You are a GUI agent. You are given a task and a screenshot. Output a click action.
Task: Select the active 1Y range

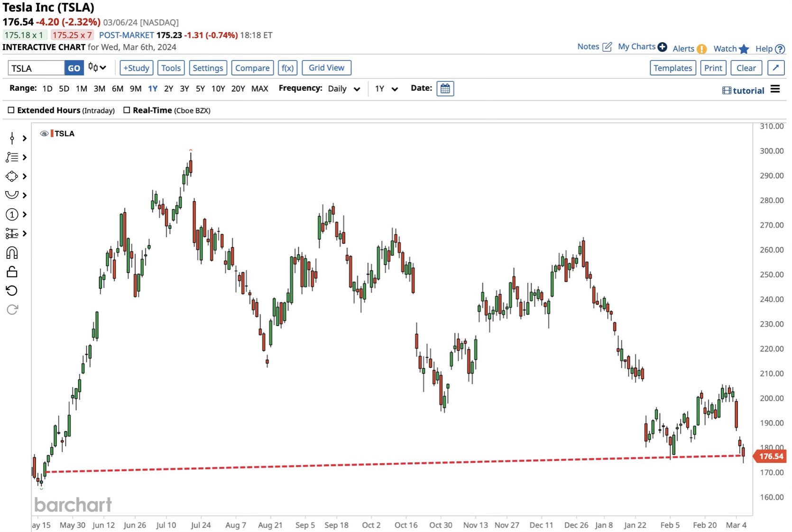click(x=153, y=89)
